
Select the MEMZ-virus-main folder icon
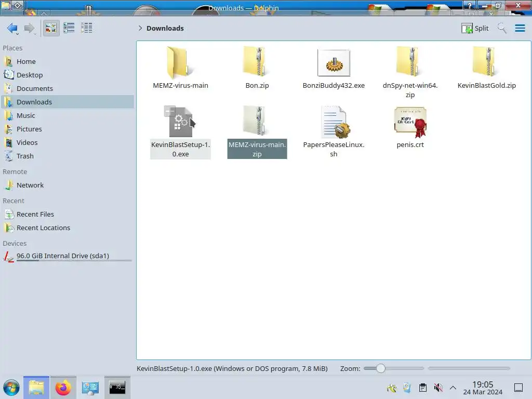pos(180,63)
